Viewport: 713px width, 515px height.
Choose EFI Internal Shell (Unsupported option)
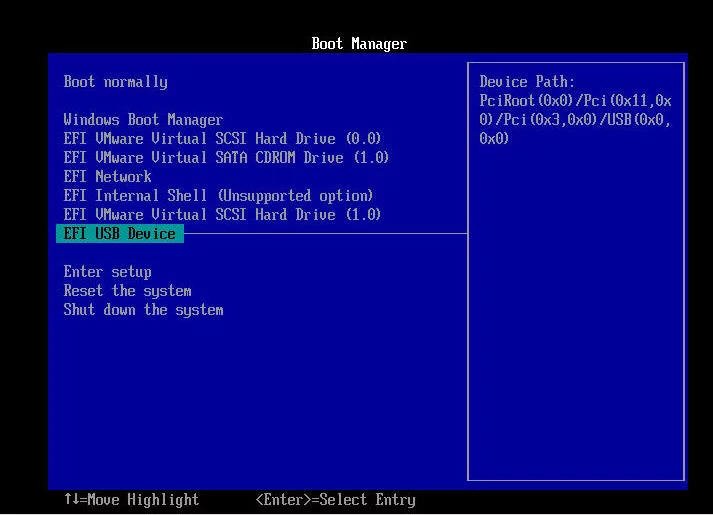click(x=218, y=195)
